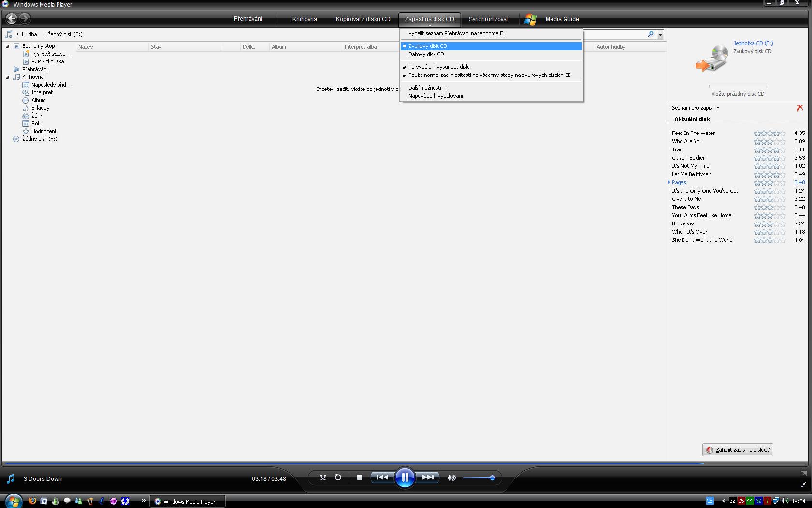Collapse the Seznamy stop tree node
Image resolution: width=812 pixels, height=508 pixels.
pos(7,46)
